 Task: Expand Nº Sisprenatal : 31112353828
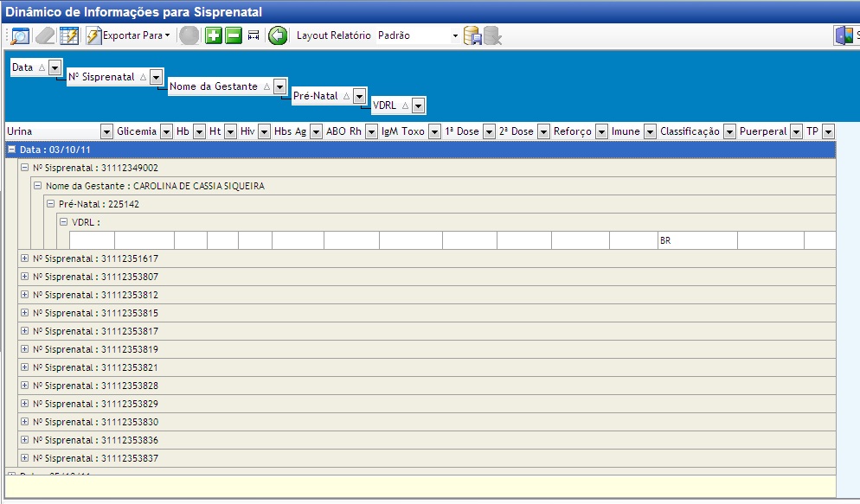[25, 385]
